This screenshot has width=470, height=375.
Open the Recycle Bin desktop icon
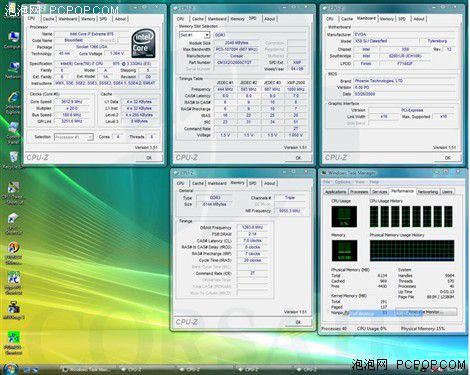point(13,160)
